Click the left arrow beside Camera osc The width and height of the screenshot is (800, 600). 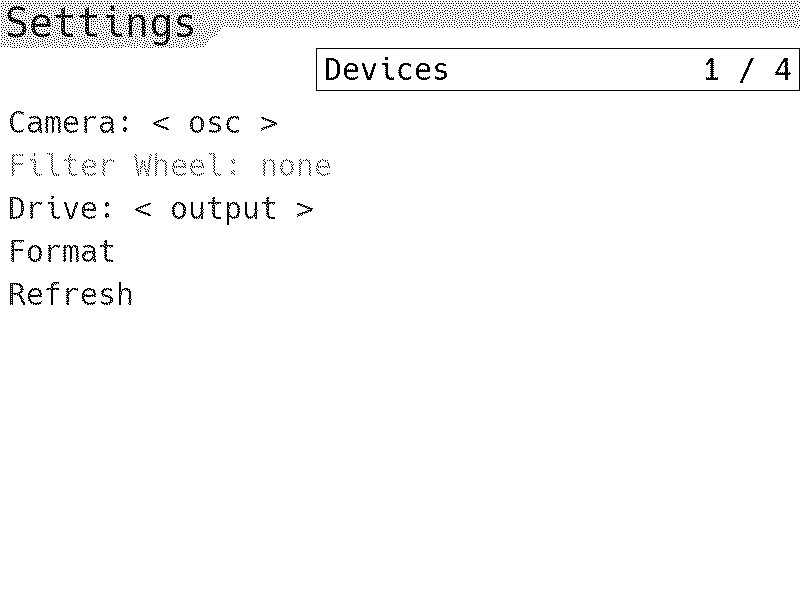[161, 123]
